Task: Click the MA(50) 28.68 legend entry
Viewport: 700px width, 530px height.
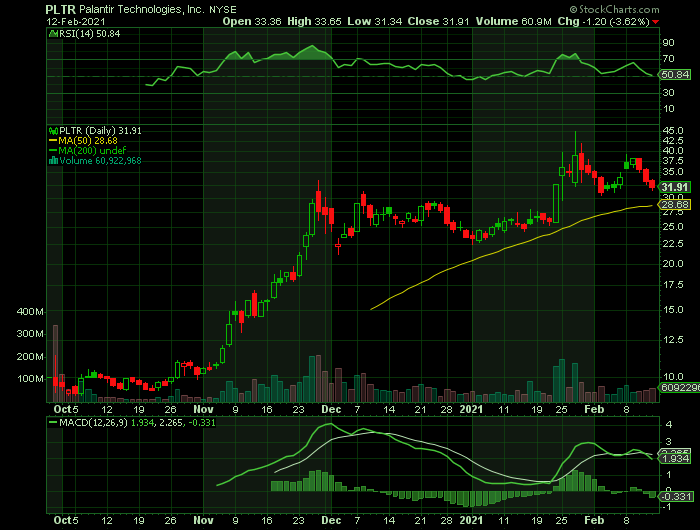Action: point(83,141)
